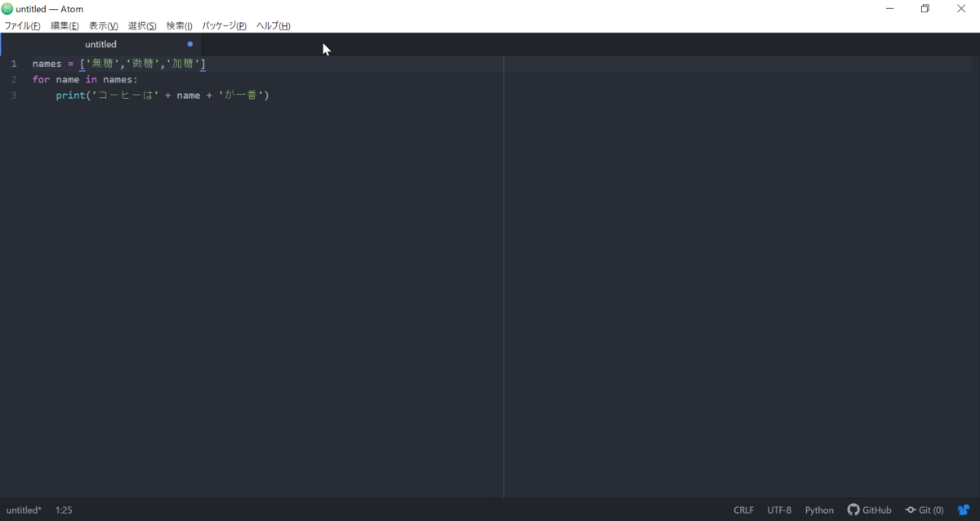Select the untitled editor tab
This screenshot has width=980, height=521.
[100, 44]
